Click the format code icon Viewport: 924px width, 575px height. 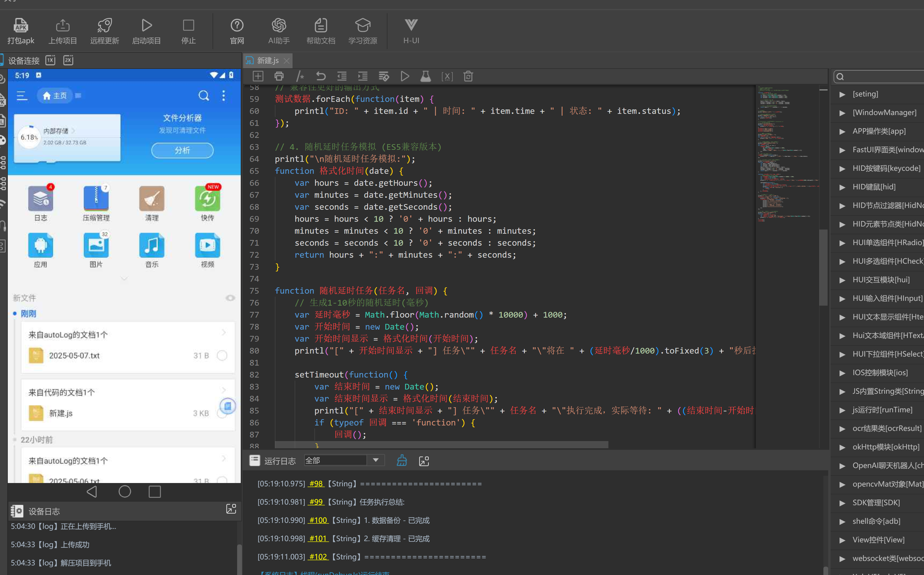coord(384,76)
